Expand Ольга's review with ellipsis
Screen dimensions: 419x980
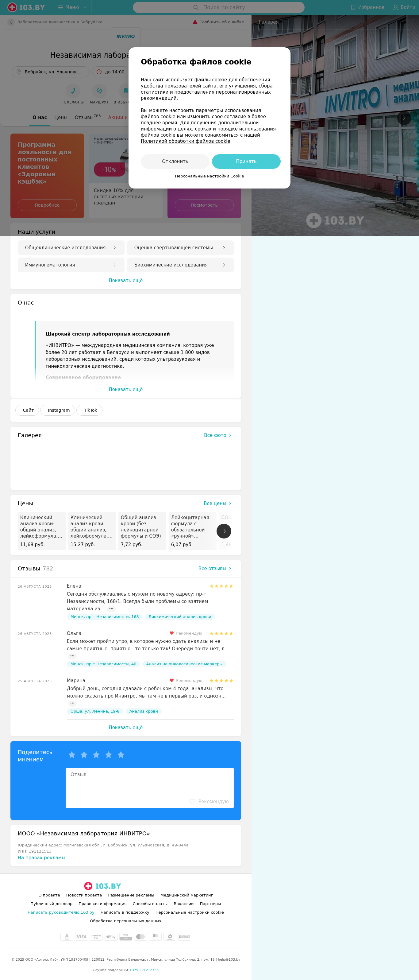pos(72,656)
